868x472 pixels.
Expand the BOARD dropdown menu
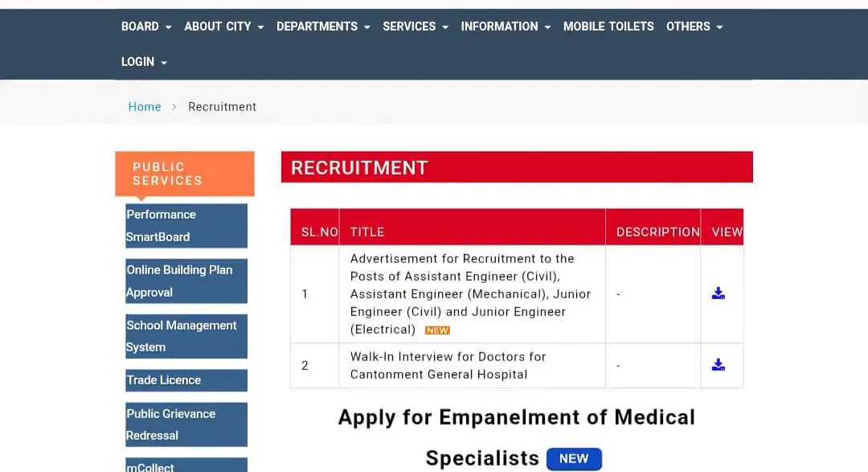(146, 27)
